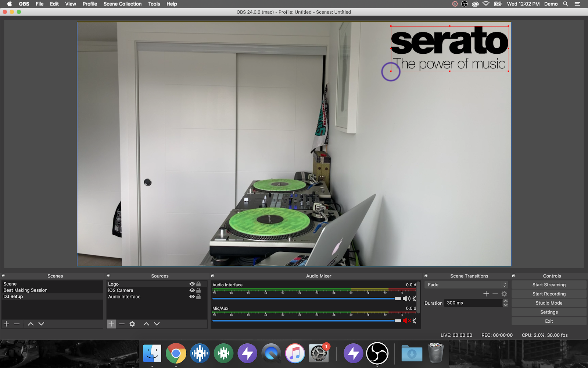Viewport: 588px width, 368px height.
Task: Remove the selected scene with minus icon
Action: pos(17,324)
